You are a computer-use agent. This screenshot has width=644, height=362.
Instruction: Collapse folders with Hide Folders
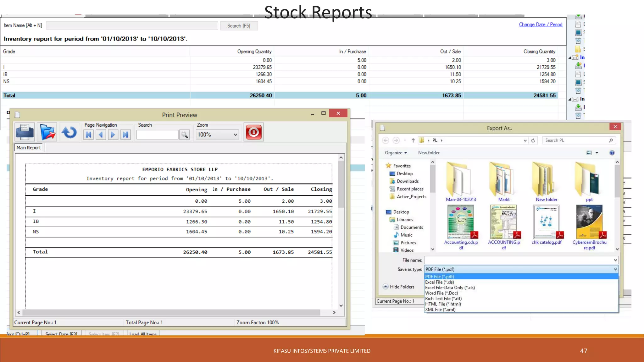(x=399, y=287)
